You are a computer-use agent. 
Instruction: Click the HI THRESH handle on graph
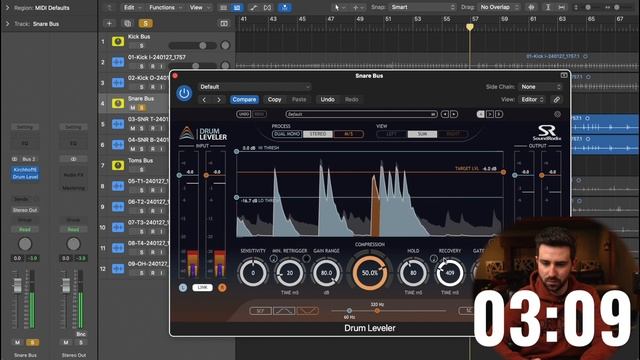click(236, 151)
